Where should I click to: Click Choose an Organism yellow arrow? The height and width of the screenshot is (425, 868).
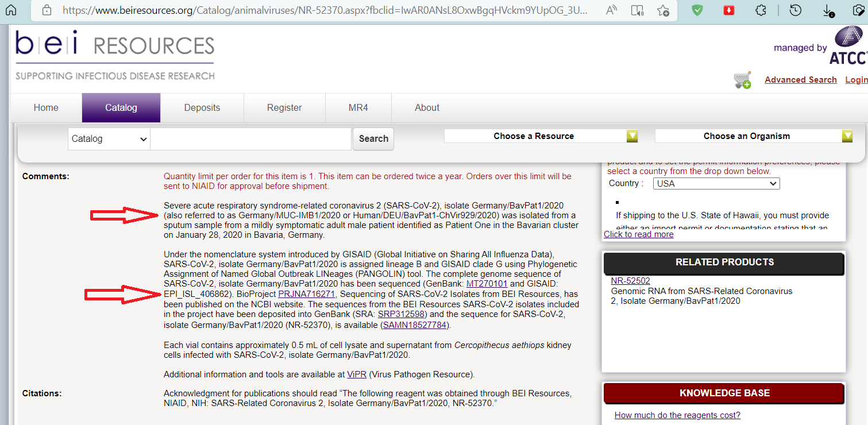[847, 136]
